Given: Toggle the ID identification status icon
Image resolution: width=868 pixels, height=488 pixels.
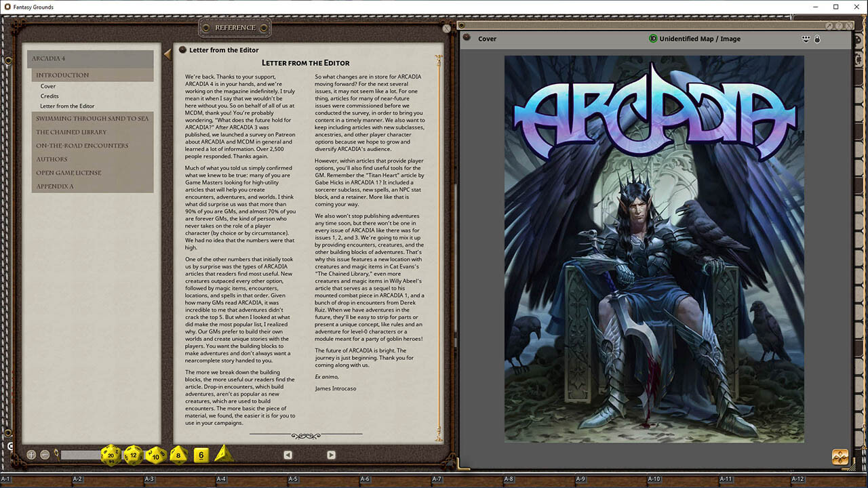Looking at the screenshot, I should coord(653,39).
